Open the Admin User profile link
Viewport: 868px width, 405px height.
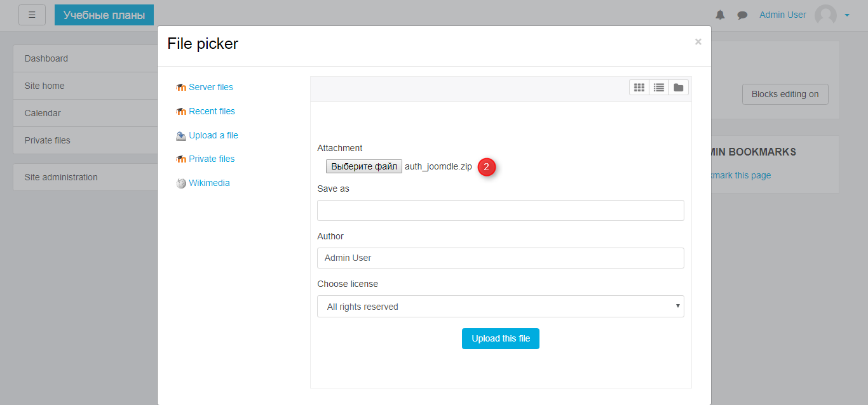coord(782,15)
